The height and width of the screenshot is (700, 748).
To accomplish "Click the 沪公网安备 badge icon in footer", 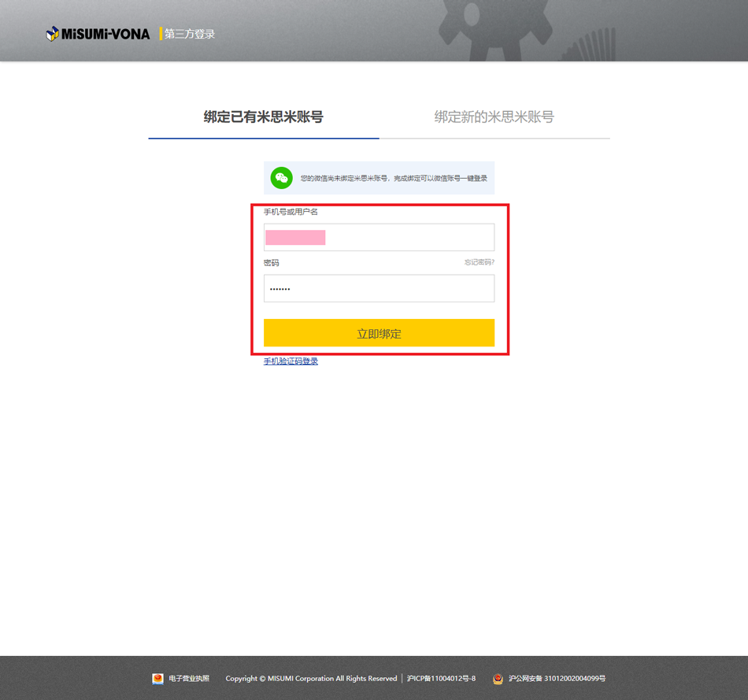I will [x=498, y=679].
